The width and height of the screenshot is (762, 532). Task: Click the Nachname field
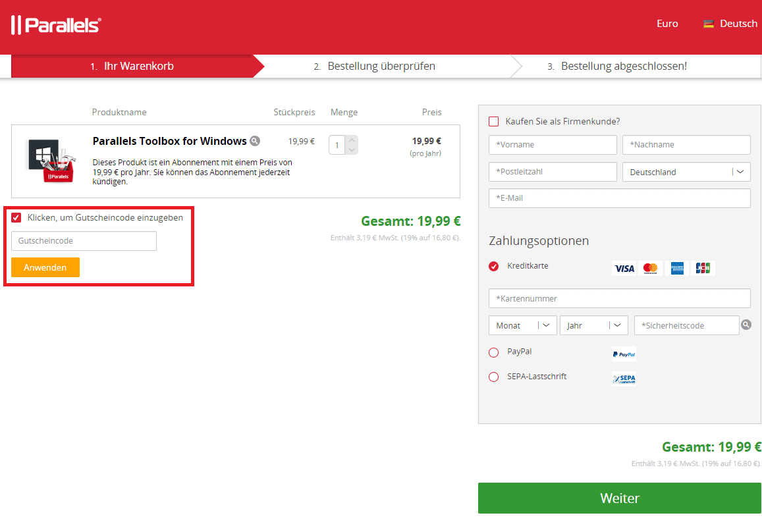click(x=686, y=145)
